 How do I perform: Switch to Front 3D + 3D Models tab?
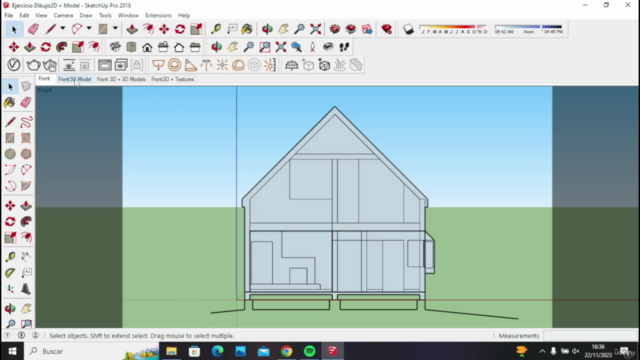[x=121, y=79]
